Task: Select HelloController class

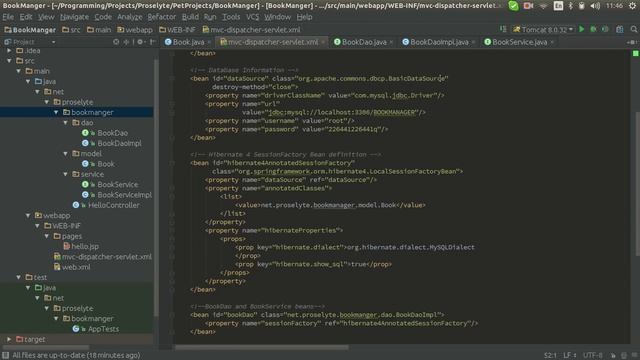Action: pyautogui.click(x=113, y=205)
